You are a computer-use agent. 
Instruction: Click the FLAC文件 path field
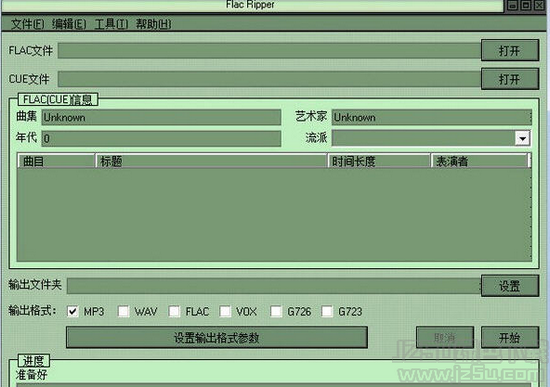(269, 51)
